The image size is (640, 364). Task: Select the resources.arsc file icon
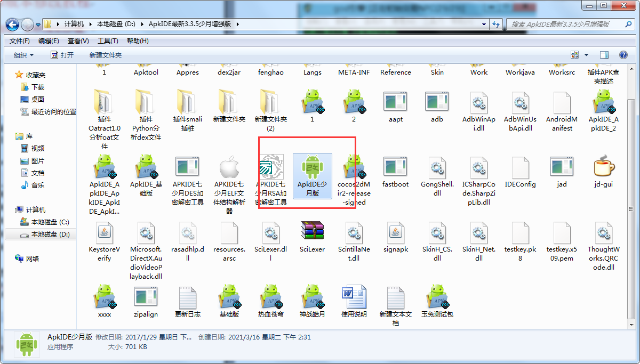coord(229,232)
